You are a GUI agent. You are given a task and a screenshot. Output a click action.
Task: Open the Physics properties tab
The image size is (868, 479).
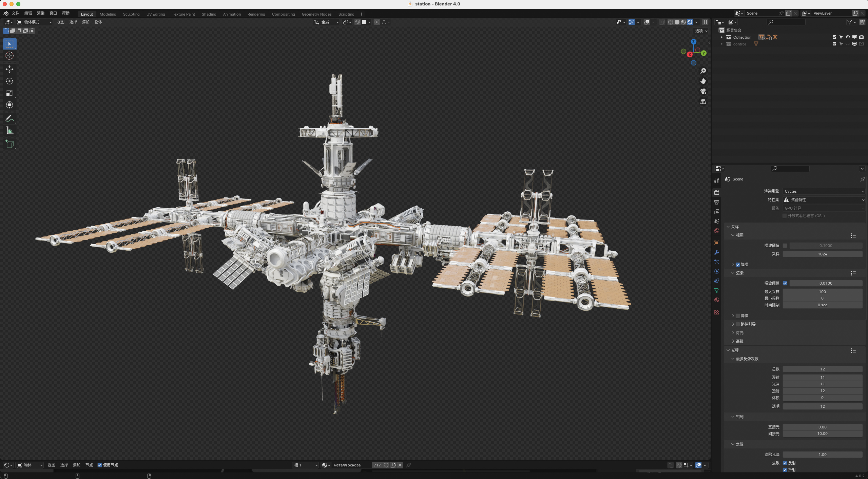717,271
